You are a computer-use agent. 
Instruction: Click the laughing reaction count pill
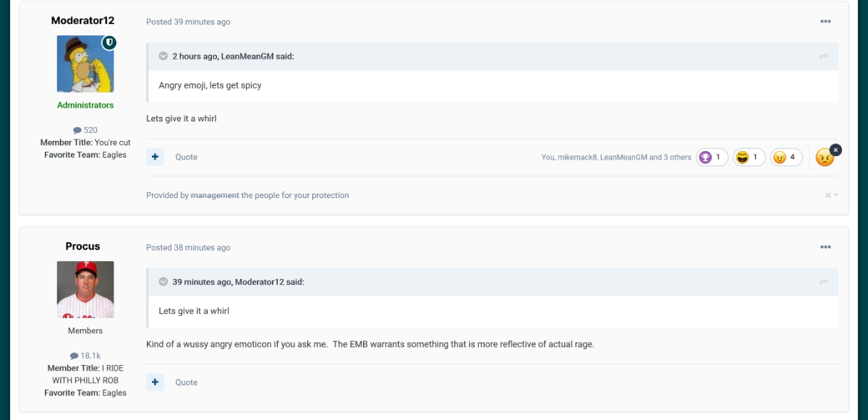coord(749,157)
